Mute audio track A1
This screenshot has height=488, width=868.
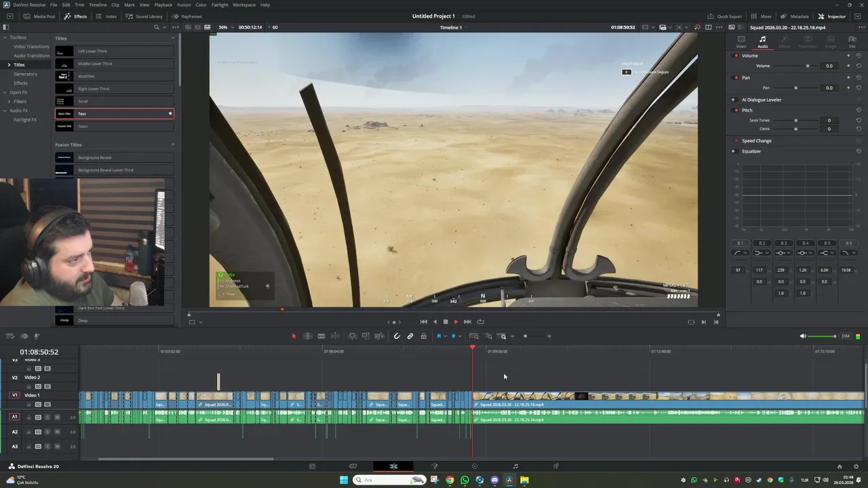point(57,417)
